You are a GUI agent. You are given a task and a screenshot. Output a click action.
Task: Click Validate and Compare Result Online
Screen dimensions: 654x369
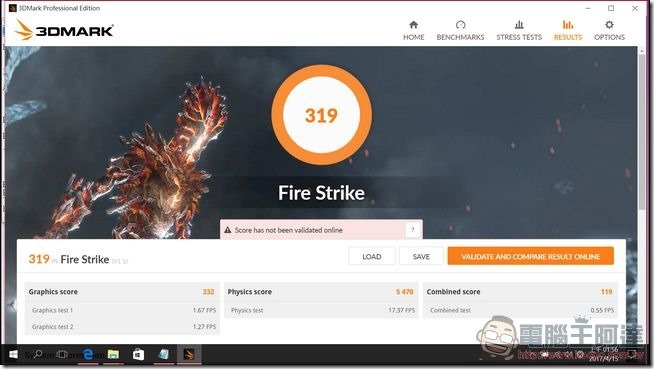tap(531, 256)
